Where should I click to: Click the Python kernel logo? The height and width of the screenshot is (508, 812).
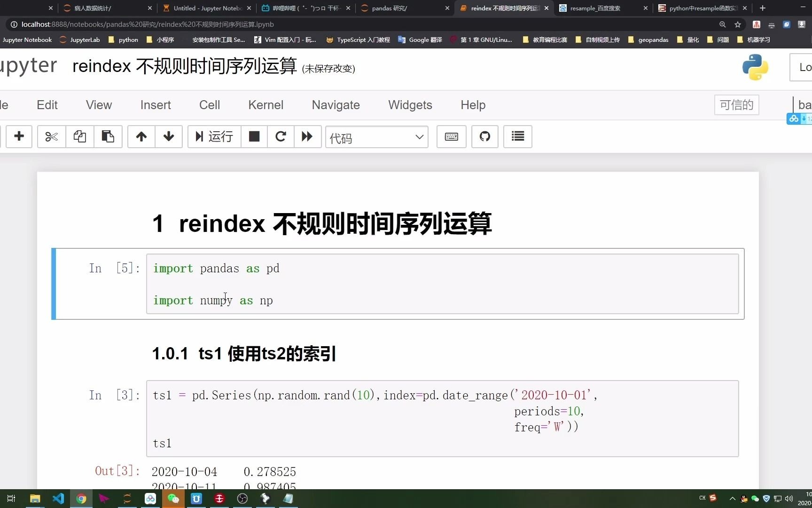[755, 67]
